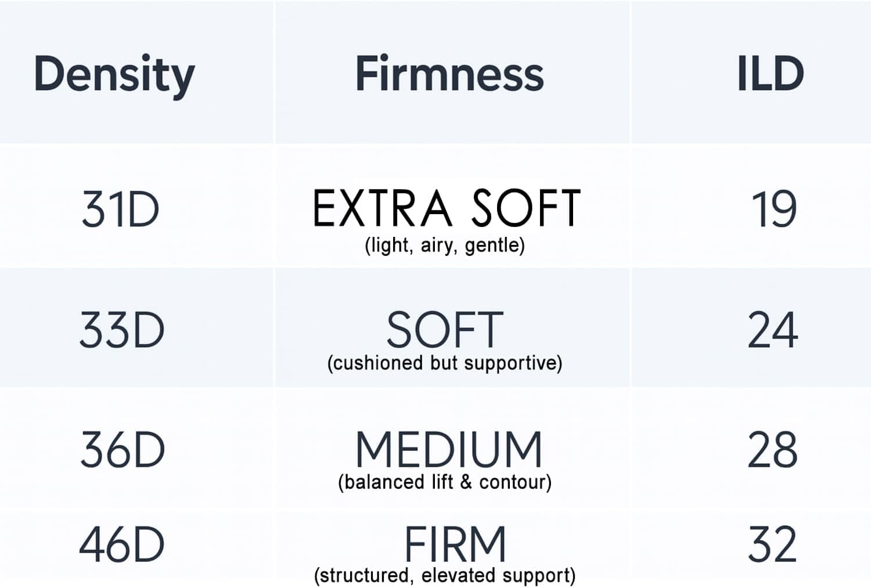
Task: Select the ILD value 32
Action: (773, 544)
